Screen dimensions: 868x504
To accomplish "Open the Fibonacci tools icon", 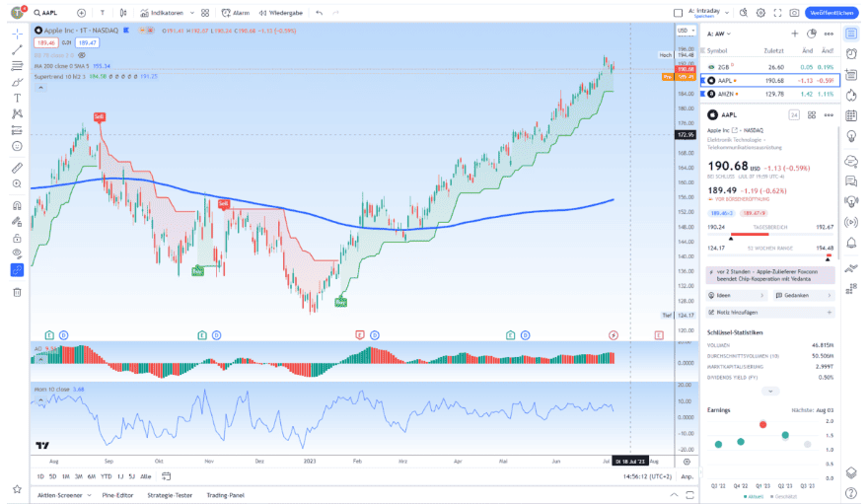I will [x=17, y=66].
